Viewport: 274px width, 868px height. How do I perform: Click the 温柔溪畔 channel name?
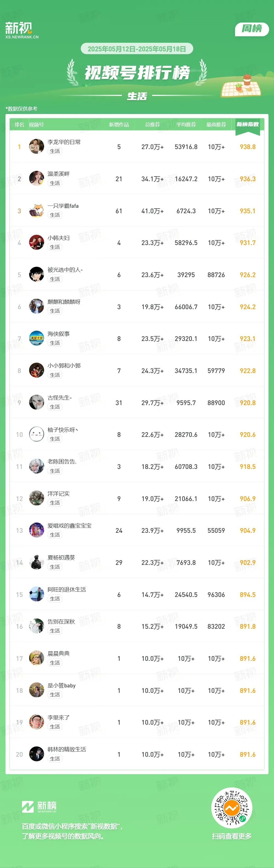(x=59, y=174)
